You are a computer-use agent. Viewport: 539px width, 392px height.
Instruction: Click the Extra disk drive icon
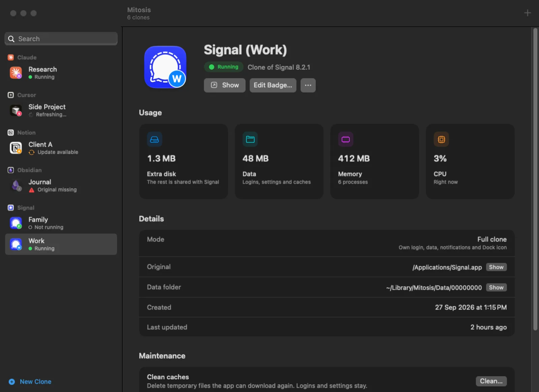(155, 139)
